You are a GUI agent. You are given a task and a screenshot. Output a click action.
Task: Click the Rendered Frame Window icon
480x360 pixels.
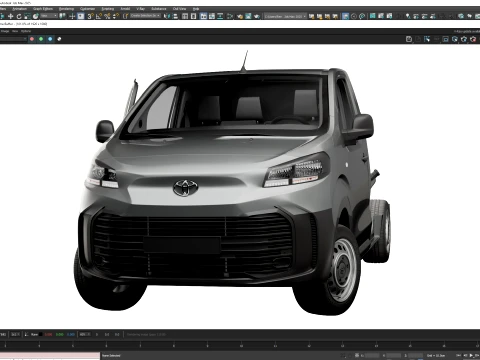[x=248, y=16]
